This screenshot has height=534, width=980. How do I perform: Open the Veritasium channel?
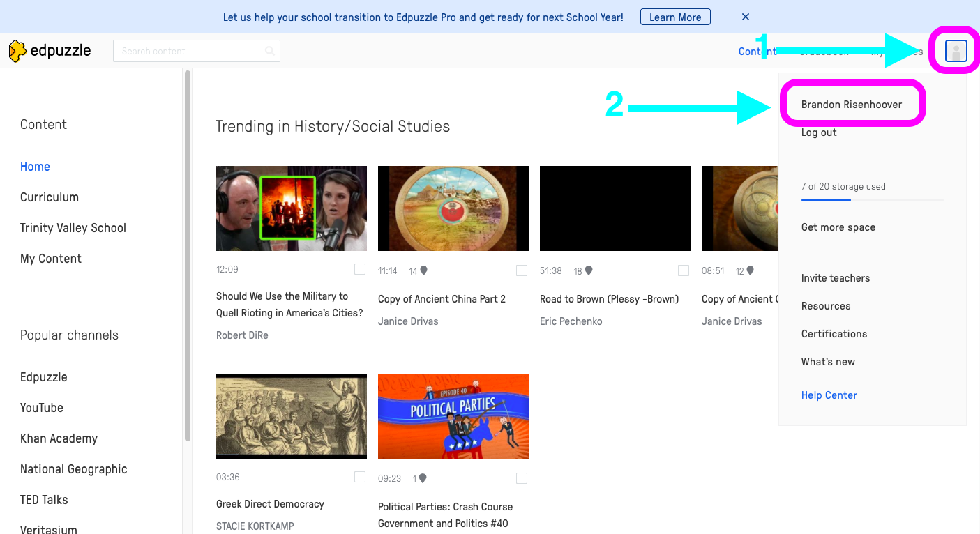click(x=49, y=528)
